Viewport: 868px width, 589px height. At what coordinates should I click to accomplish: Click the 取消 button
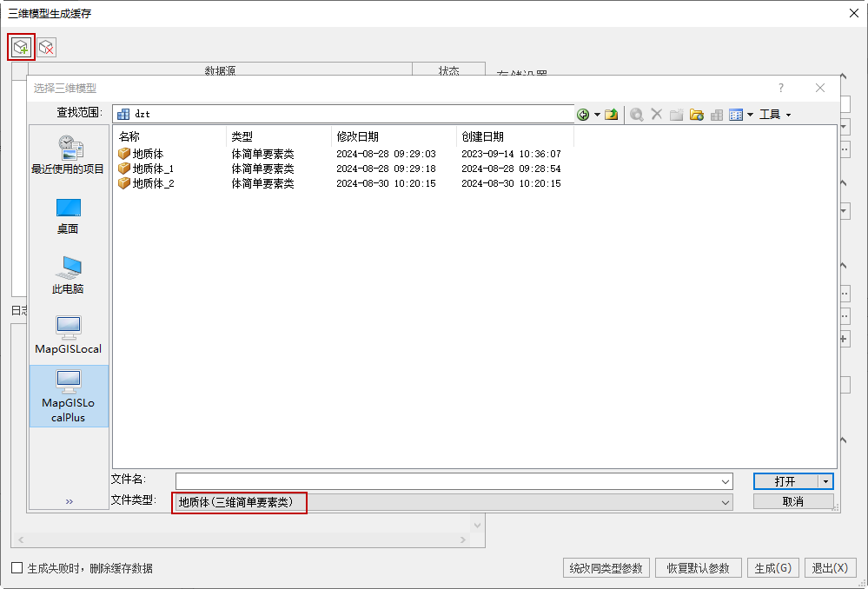792,502
